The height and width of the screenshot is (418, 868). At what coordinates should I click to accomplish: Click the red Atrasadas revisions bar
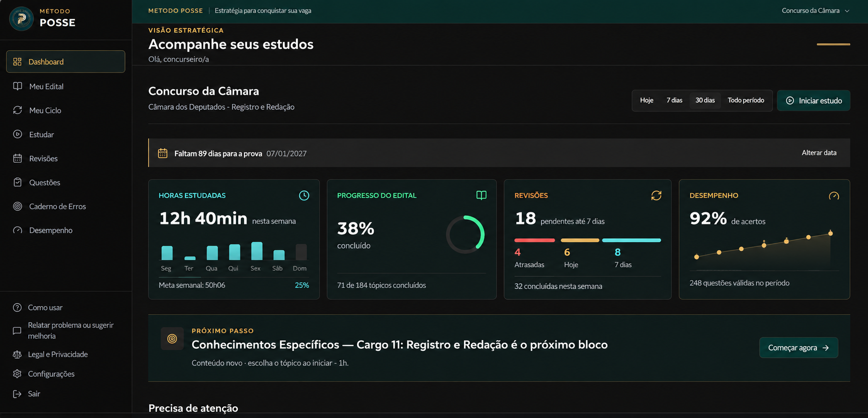click(535, 240)
